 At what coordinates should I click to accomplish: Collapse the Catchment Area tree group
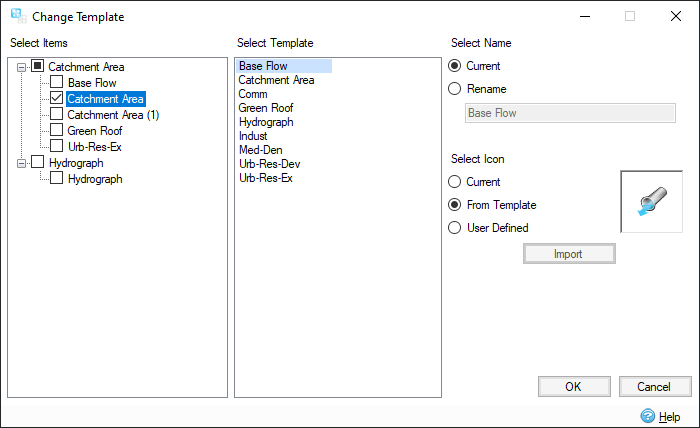point(22,67)
